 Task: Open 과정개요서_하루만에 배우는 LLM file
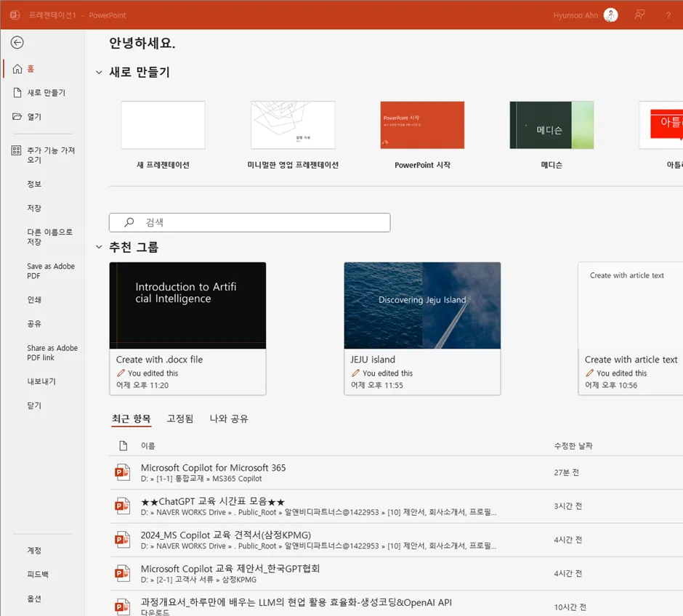tap(296, 602)
